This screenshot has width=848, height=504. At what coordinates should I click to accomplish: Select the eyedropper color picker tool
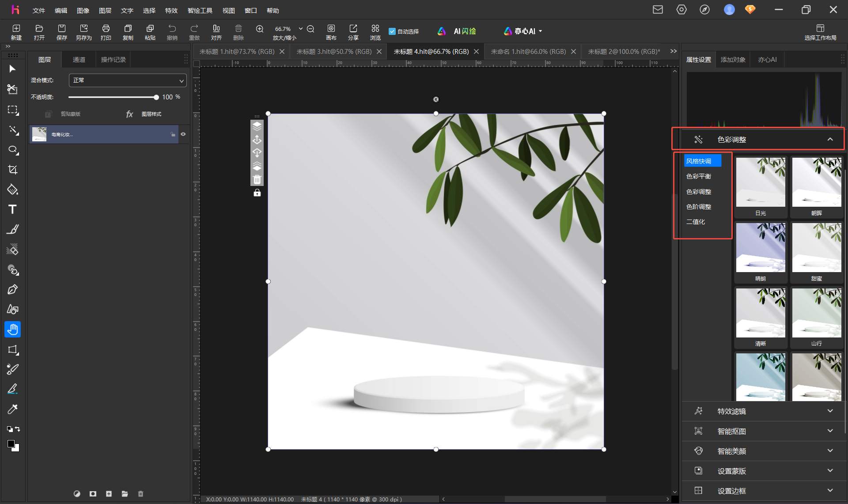pyautogui.click(x=12, y=409)
